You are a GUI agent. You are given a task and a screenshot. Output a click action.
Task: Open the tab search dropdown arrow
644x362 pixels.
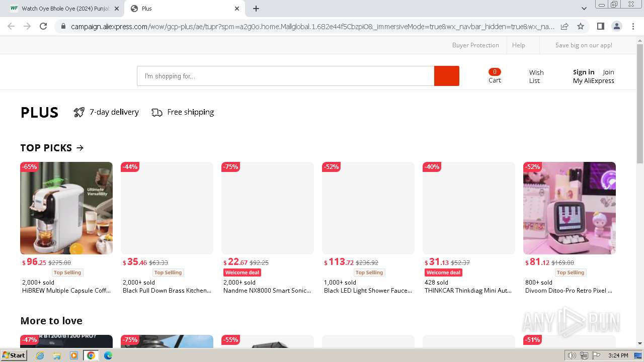coord(584,9)
